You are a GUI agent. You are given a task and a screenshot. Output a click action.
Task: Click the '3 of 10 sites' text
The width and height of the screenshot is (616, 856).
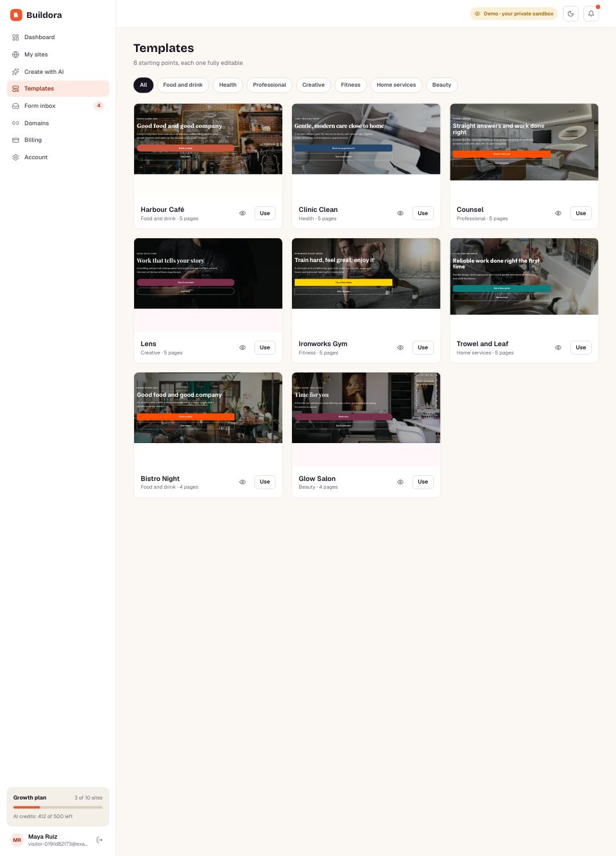[89, 798]
